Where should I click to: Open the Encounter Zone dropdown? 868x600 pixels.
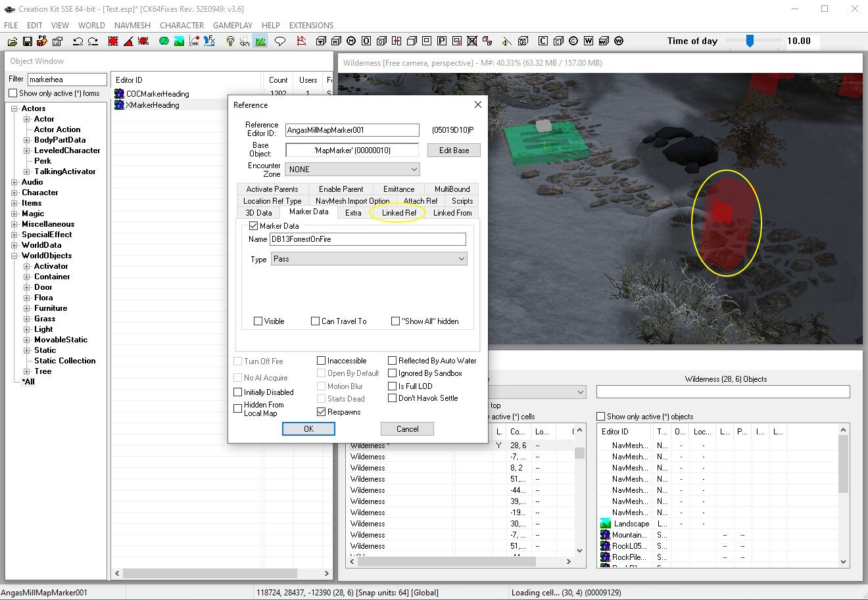(352, 170)
